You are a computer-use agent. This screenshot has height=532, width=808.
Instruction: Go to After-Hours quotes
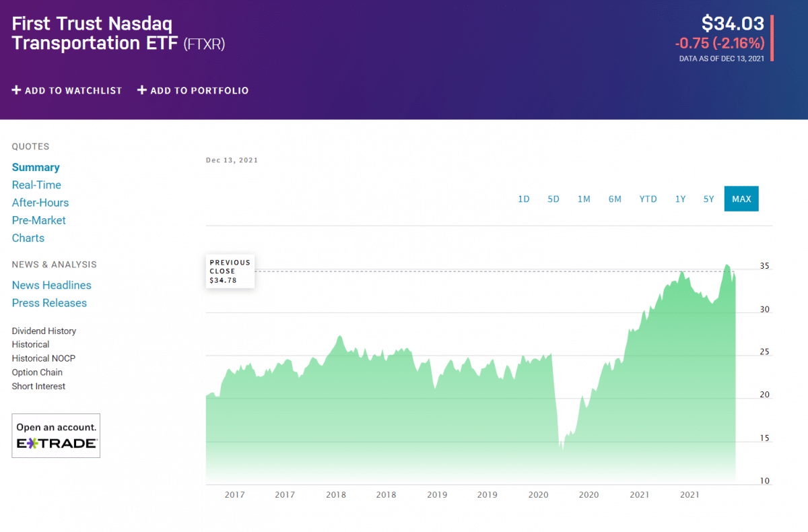pyautogui.click(x=40, y=202)
